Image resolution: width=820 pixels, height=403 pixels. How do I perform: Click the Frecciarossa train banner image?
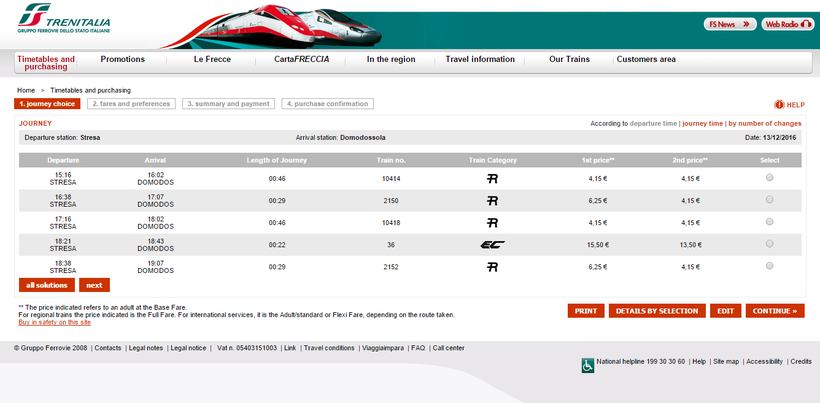tap(272, 26)
